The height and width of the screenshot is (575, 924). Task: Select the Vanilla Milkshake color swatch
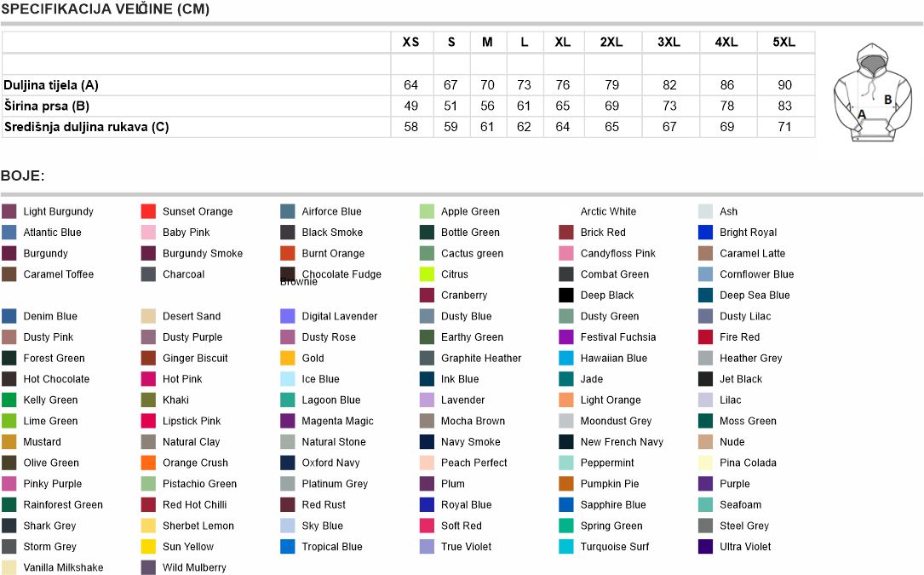coord(9,568)
